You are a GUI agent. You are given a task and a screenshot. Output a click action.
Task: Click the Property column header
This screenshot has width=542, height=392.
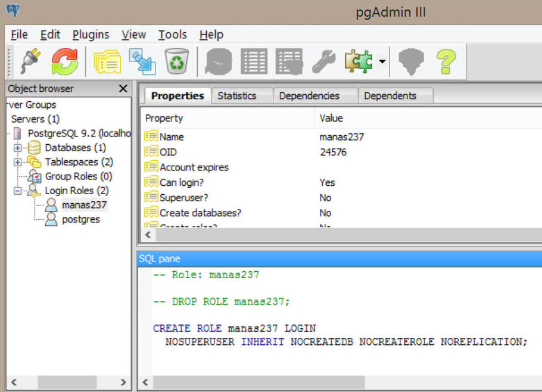[x=228, y=118]
